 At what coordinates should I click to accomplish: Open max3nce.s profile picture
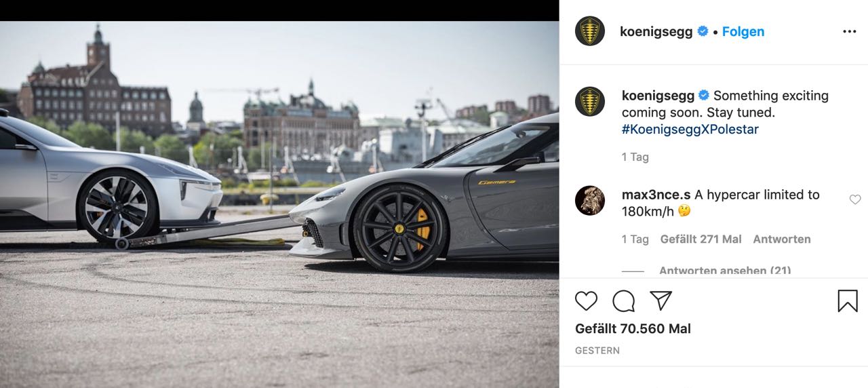click(590, 201)
